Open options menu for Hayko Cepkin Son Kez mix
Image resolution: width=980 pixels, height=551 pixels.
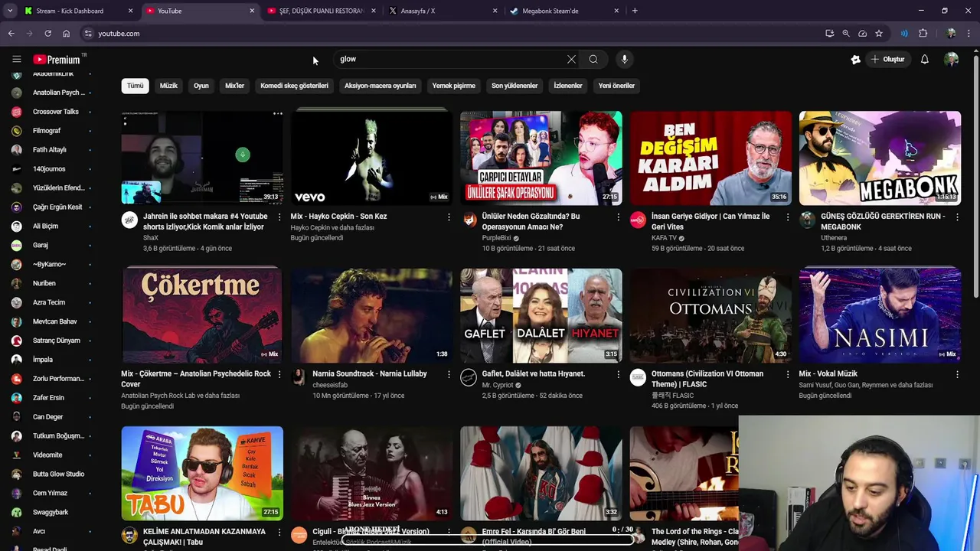[x=449, y=217]
